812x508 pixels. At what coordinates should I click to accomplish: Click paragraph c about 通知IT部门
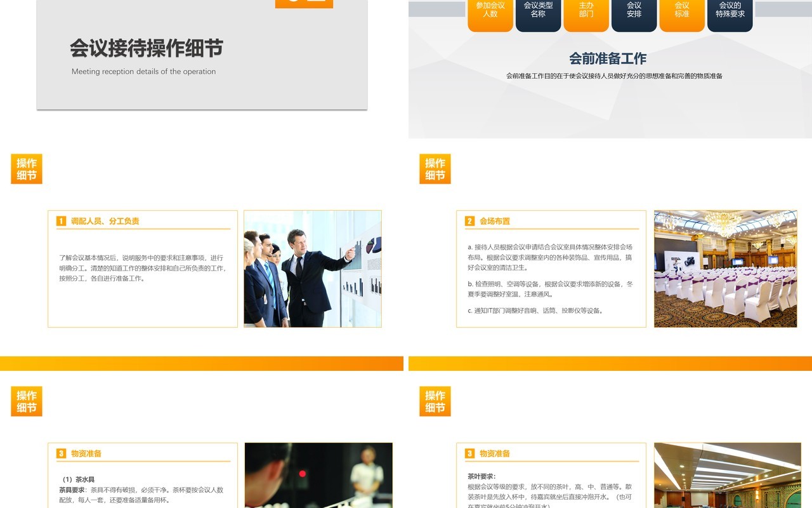pos(535,311)
